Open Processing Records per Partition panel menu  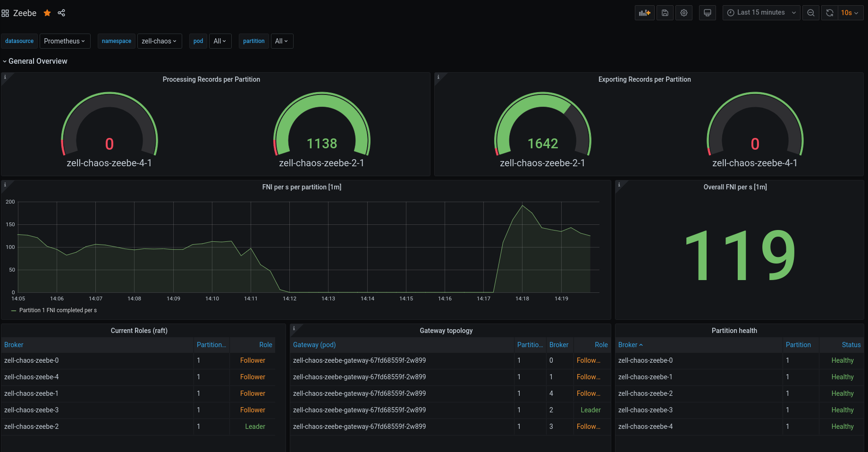tap(211, 79)
